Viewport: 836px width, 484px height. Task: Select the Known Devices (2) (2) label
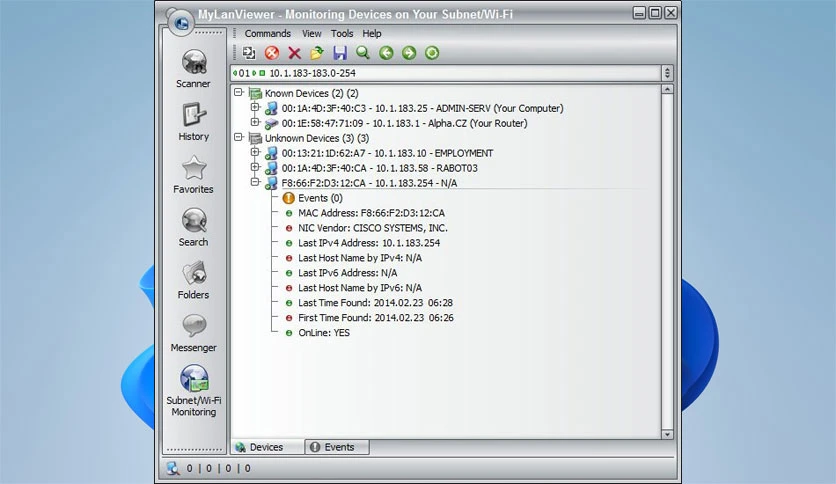coord(311,93)
